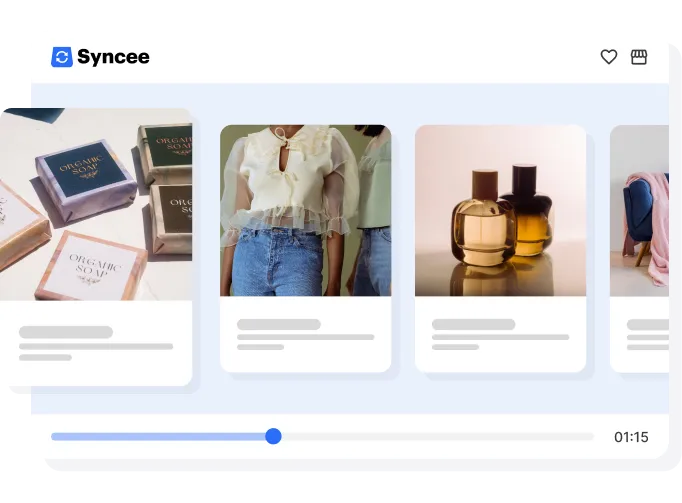Click the Syncee blue sync logo icon
Image resolution: width=682 pixels, height=503 pixels.
click(x=62, y=57)
